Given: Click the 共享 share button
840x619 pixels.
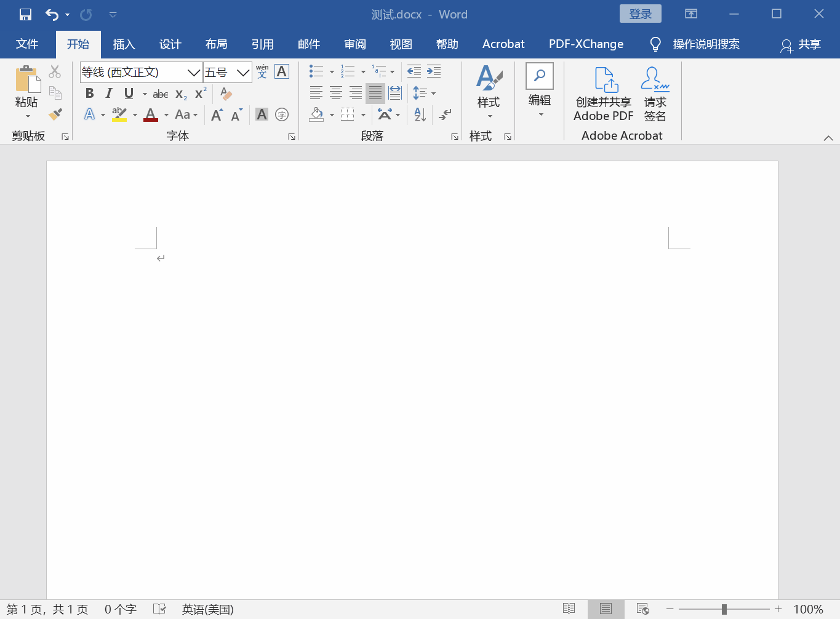Looking at the screenshot, I should pos(801,45).
